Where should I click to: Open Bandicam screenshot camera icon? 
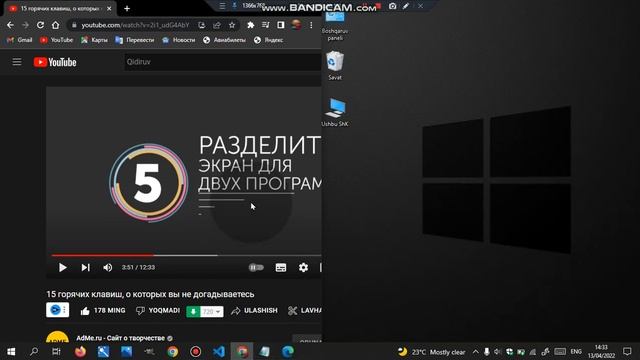coord(392,6)
